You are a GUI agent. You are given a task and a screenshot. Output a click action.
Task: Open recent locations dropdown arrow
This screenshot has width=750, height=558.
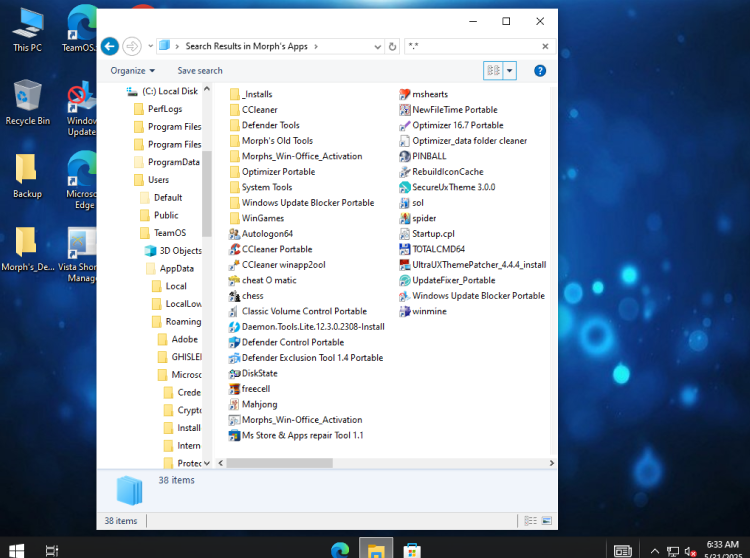pos(150,46)
